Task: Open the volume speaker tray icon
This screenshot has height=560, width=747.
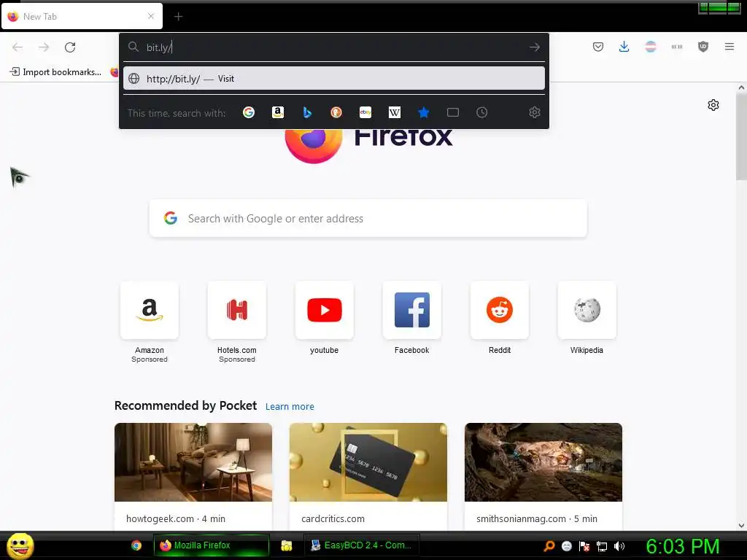Action: click(619, 546)
